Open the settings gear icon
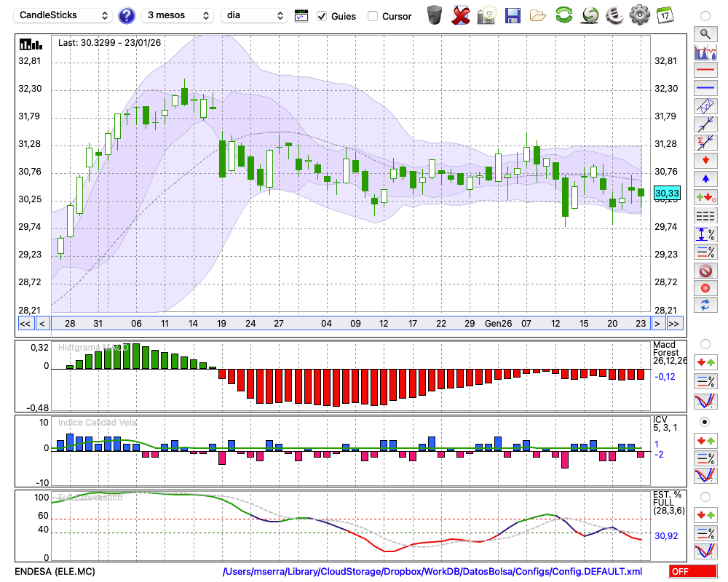The height and width of the screenshot is (582, 728). [639, 15]
